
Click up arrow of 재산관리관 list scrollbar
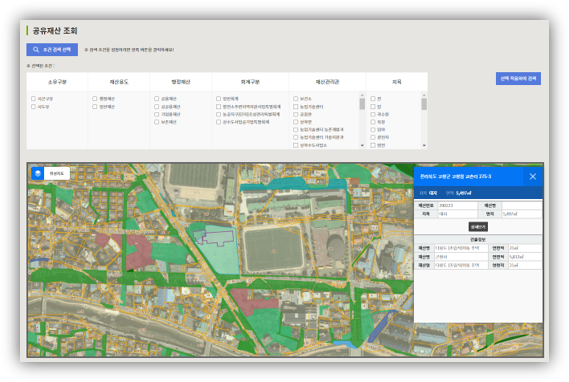tap(362, 95)
